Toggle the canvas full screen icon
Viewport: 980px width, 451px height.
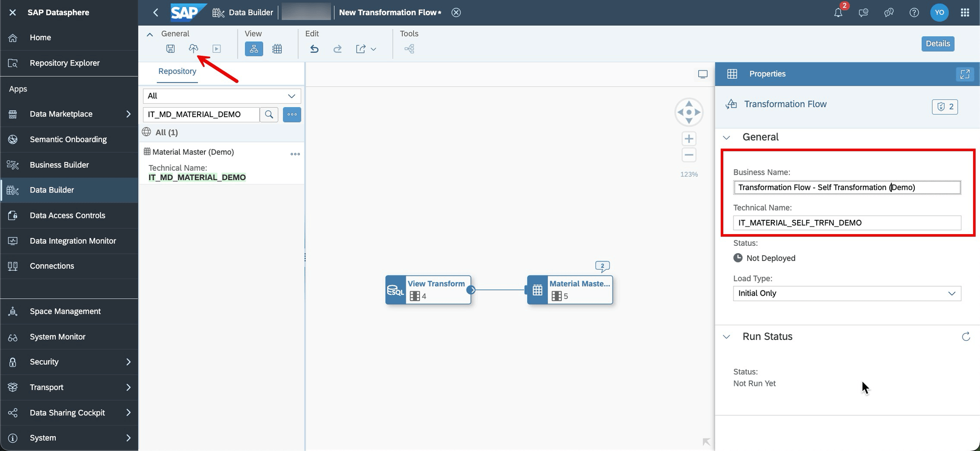(x=703, y=74)
